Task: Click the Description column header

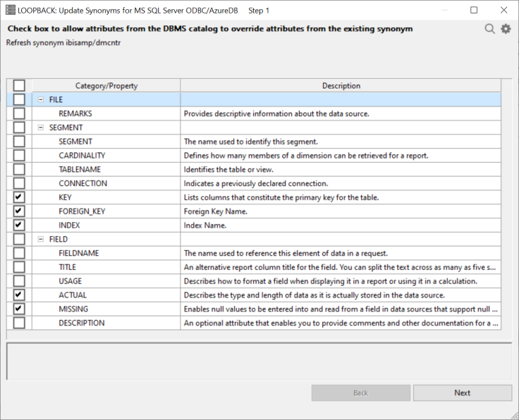Action: (x=341, y=86)
